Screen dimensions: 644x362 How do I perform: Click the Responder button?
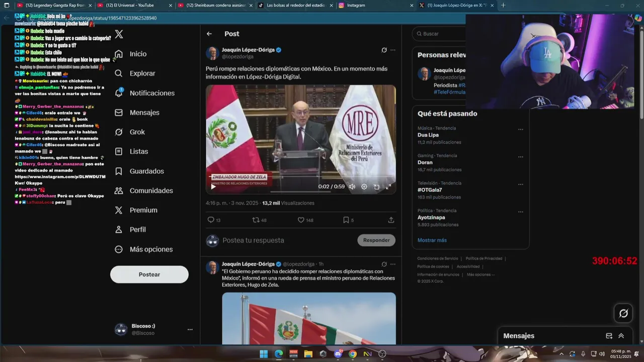click(x=376, y=240)
